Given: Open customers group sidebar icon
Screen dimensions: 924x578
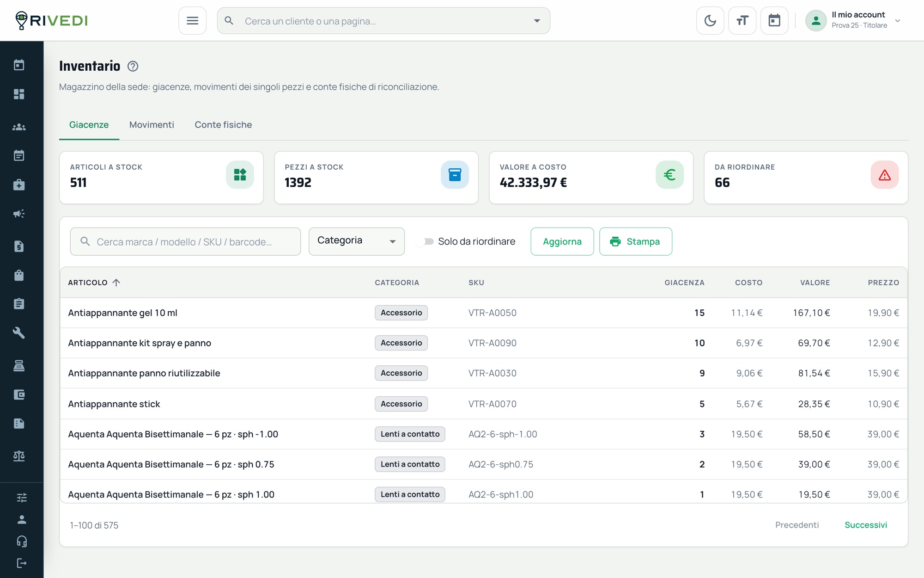Looking at the screenshot, I should pyautogui.click(x=19, y=127).
